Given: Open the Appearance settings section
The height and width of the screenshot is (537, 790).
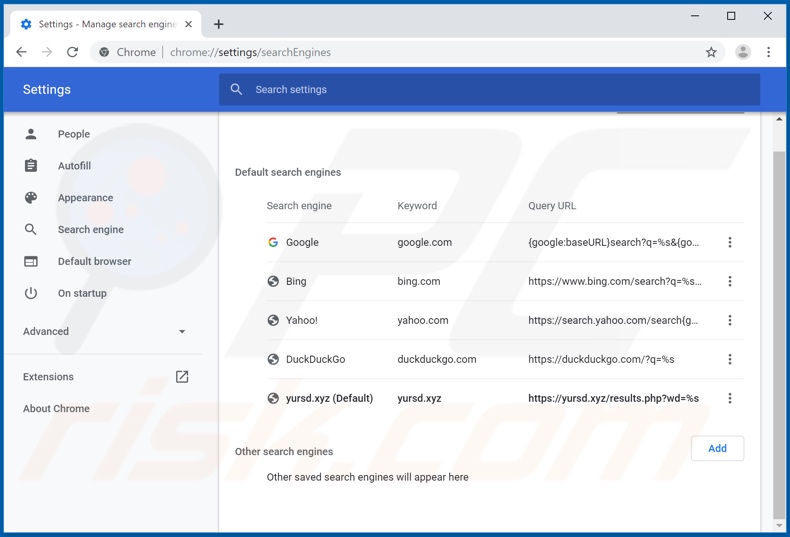Looking at the screenshot, I should [85, 198].
